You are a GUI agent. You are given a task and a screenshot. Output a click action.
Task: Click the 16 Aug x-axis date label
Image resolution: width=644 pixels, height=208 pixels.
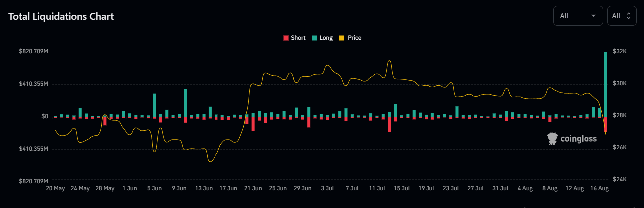click(599, 189)
